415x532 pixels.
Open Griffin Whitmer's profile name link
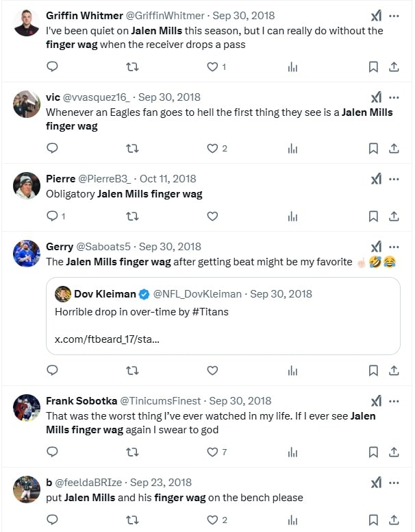(84, 15)
